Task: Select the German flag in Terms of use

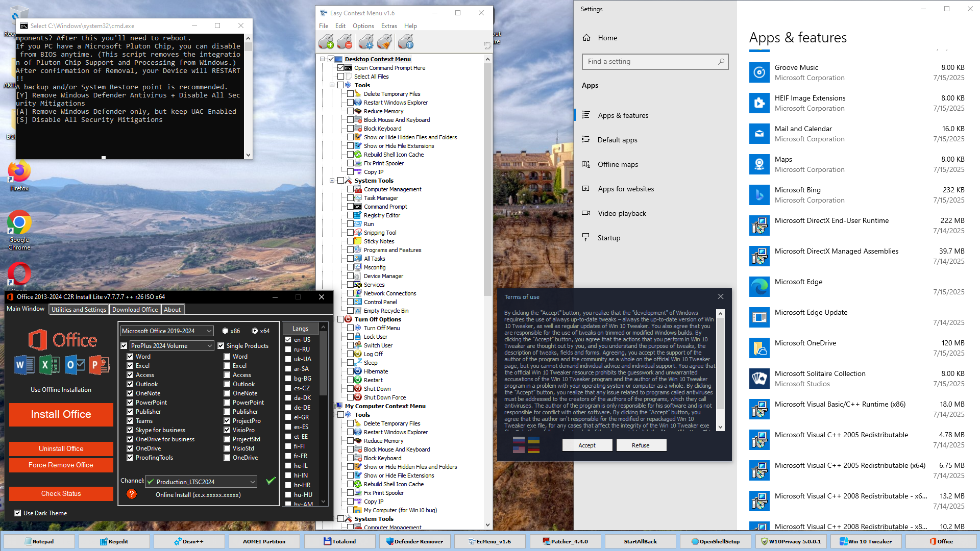Action: (x=533, y=449)
